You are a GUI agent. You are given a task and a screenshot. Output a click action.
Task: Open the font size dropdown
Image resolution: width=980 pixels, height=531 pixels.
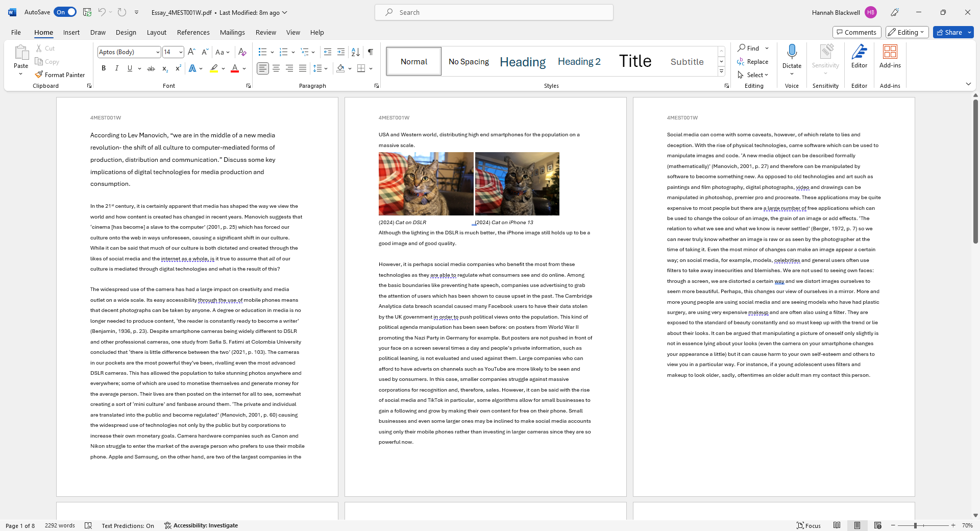181,52
